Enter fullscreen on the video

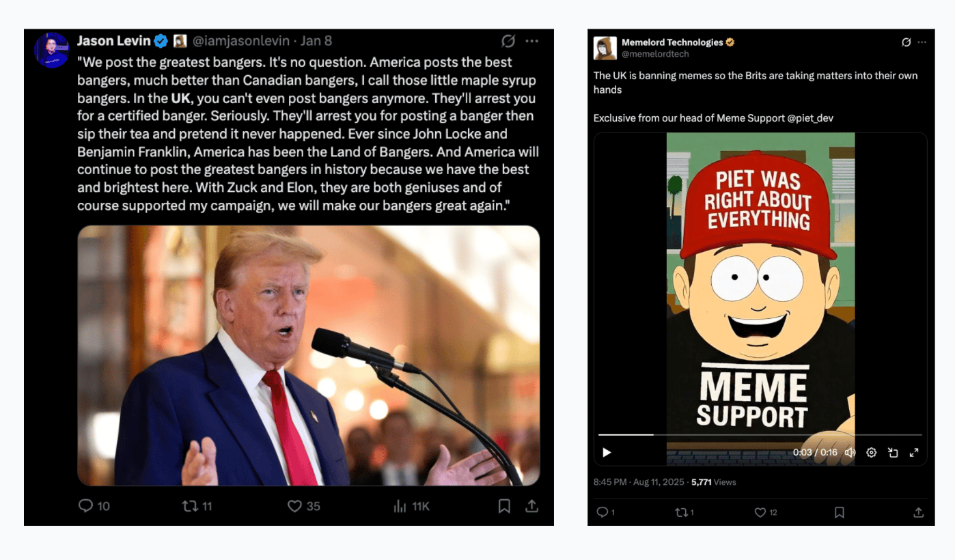tap(913, 452)
